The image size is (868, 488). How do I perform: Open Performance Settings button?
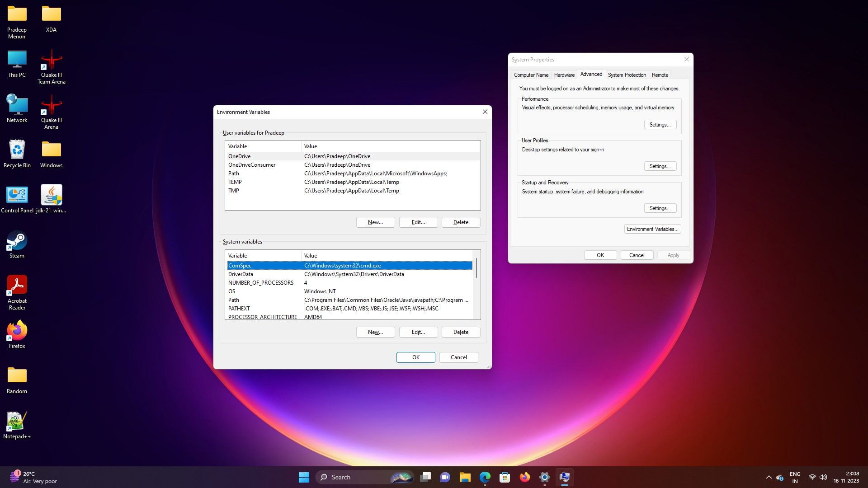tap(660, 125)
